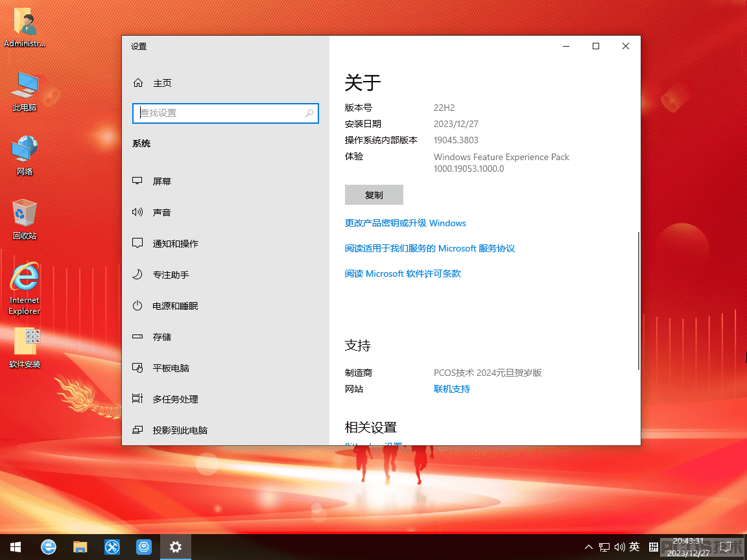Open the 更改产品密钥或升级 Windows link
This screenshot has height=560, width=747.
click(x=405, y=223)
